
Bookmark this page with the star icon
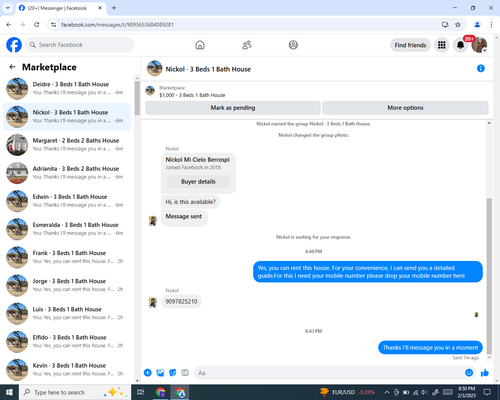coord(458,24)
